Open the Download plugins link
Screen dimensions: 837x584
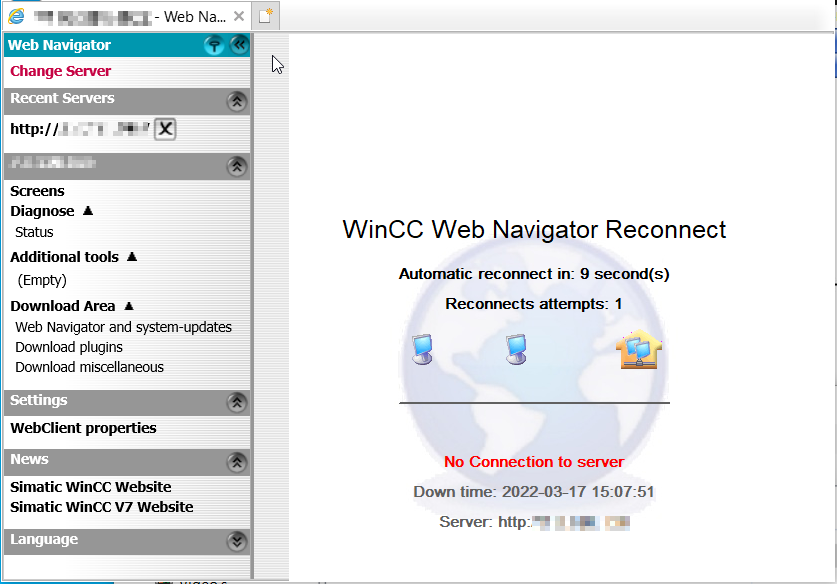[69, 348]
